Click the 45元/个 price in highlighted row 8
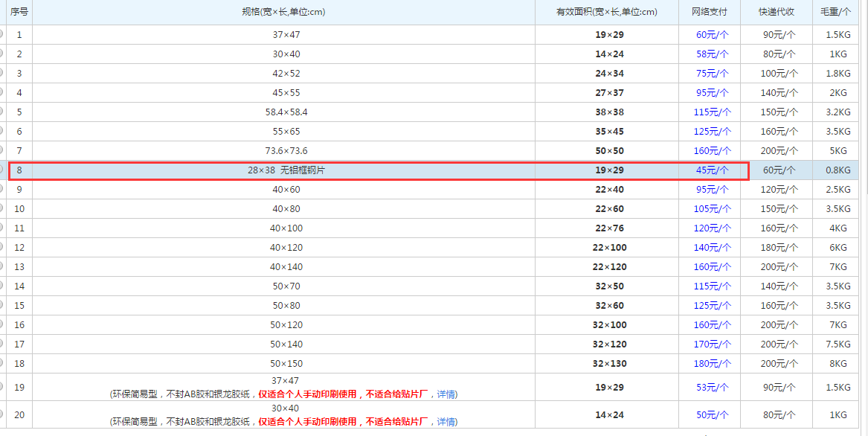Screen dimensions: 868x436 pyautogui.click(x=713, y=170)
